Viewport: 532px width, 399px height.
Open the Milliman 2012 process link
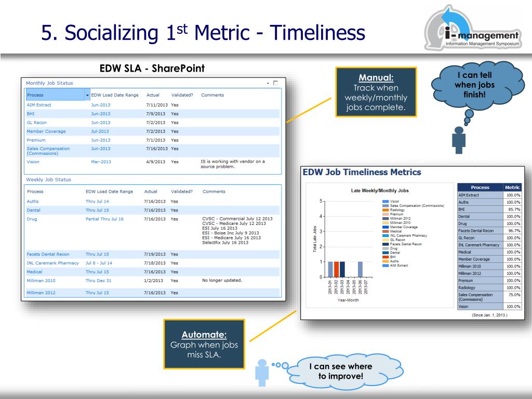click(x=41, y=293)
